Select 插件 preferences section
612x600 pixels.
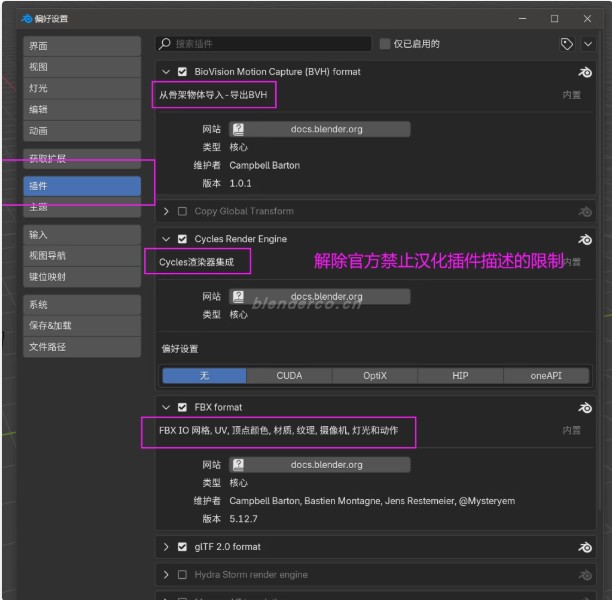coord(82,186)
